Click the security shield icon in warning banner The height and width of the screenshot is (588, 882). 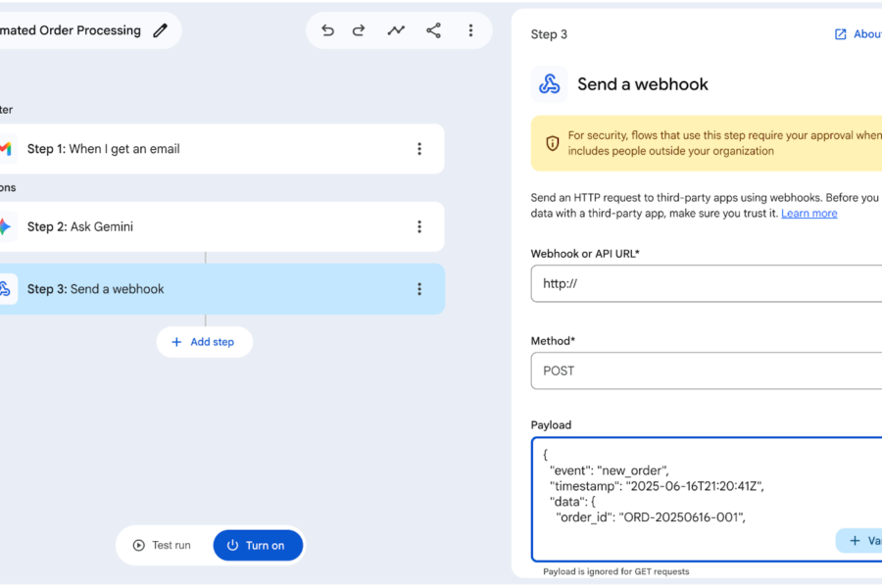click(x=553, y=143)
